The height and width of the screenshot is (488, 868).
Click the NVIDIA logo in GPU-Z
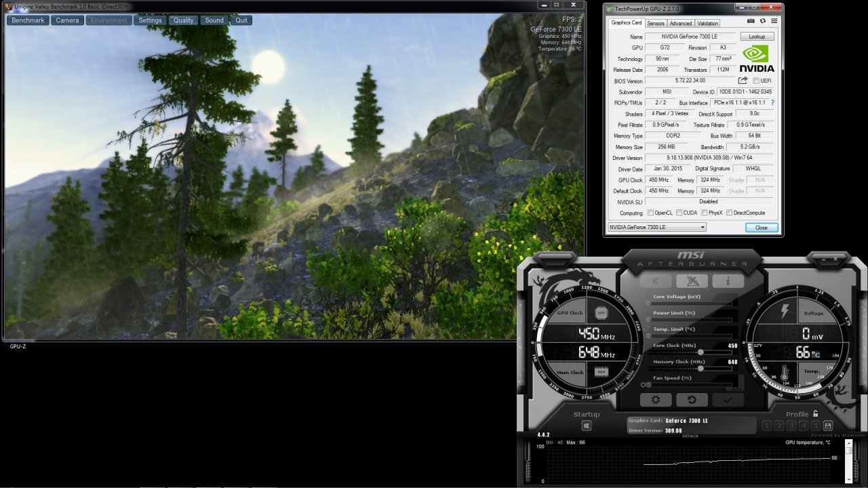757,58
